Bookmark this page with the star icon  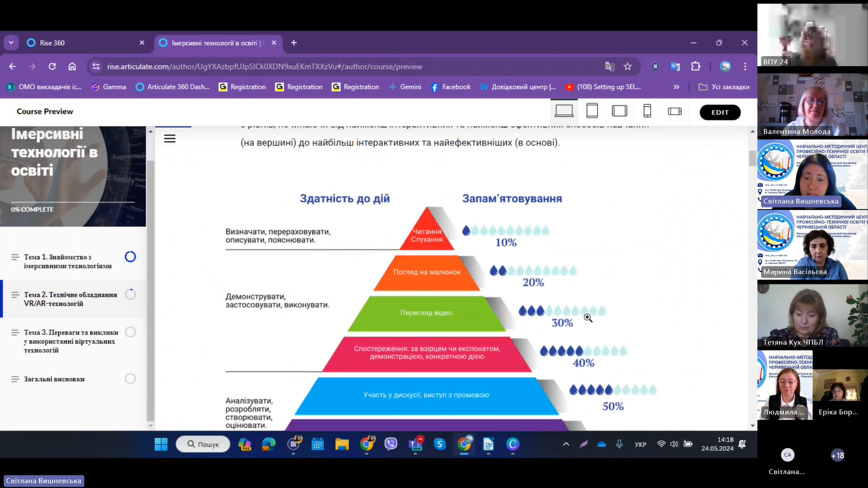point(628,66)
